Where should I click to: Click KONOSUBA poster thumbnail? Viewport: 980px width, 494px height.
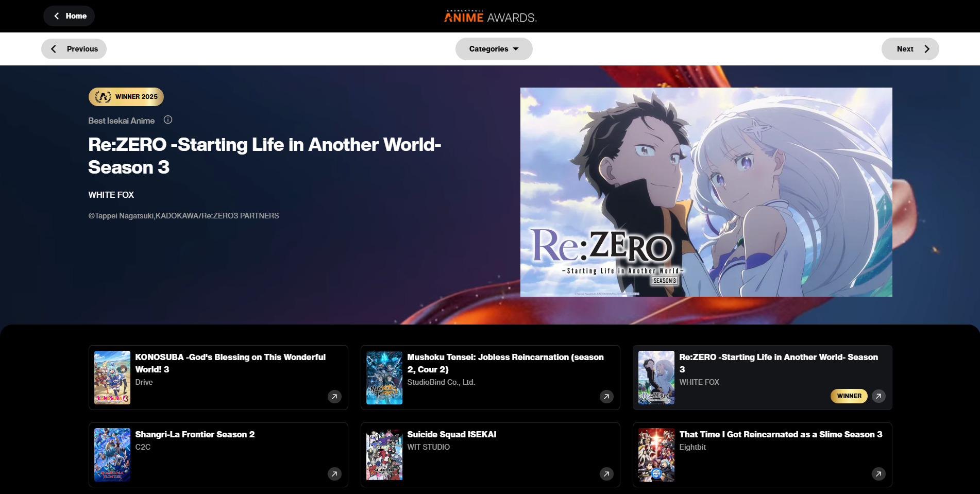[112, 378]
